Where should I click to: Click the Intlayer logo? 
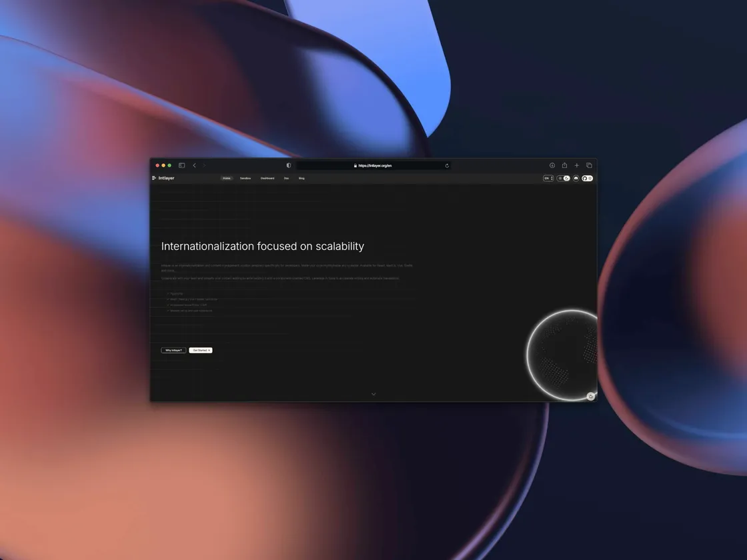pyautogui.click(x=163, y=178)
